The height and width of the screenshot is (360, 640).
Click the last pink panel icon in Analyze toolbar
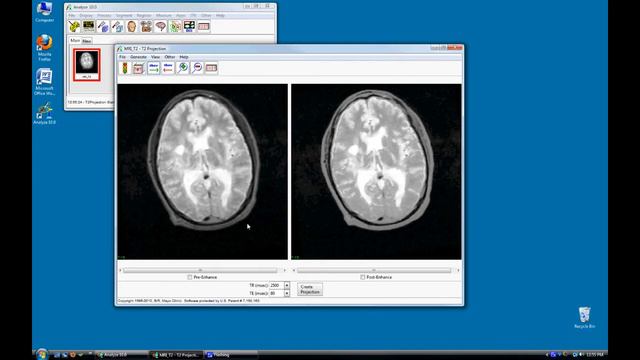204,27
